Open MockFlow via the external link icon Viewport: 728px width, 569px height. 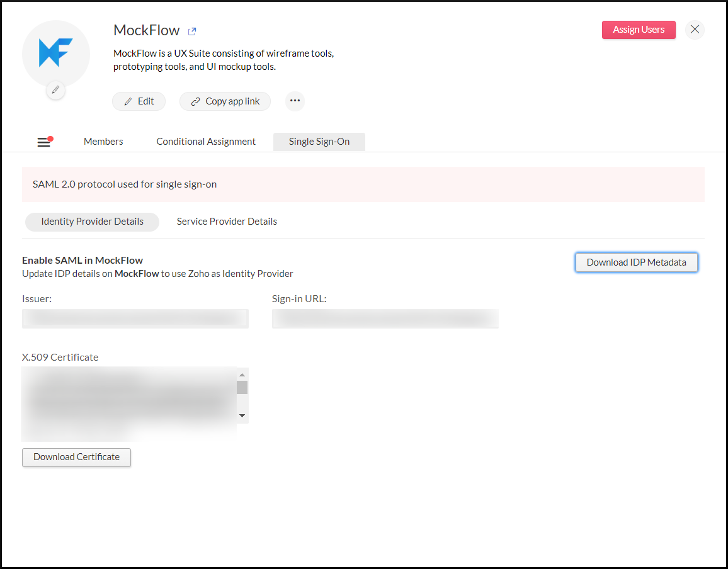pos(191,30)
